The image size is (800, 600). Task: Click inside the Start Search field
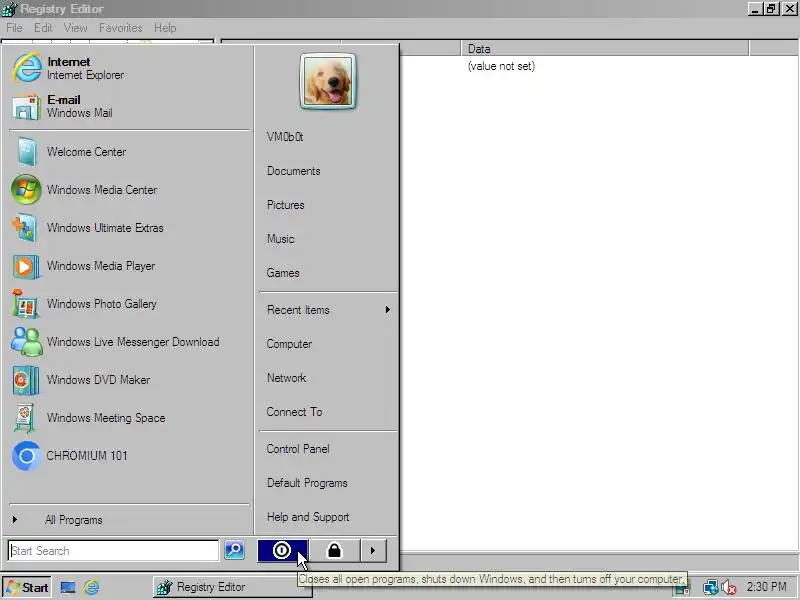pyautogui.click(x=113, y=551)
